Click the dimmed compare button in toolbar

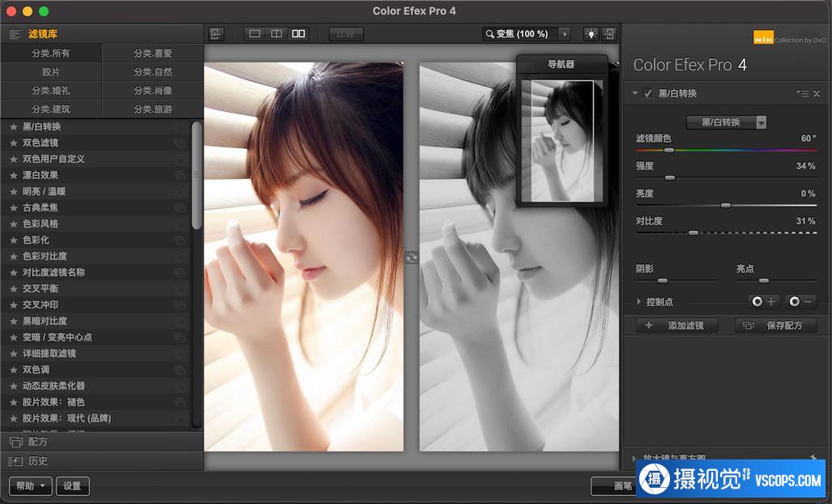(346, 34)
